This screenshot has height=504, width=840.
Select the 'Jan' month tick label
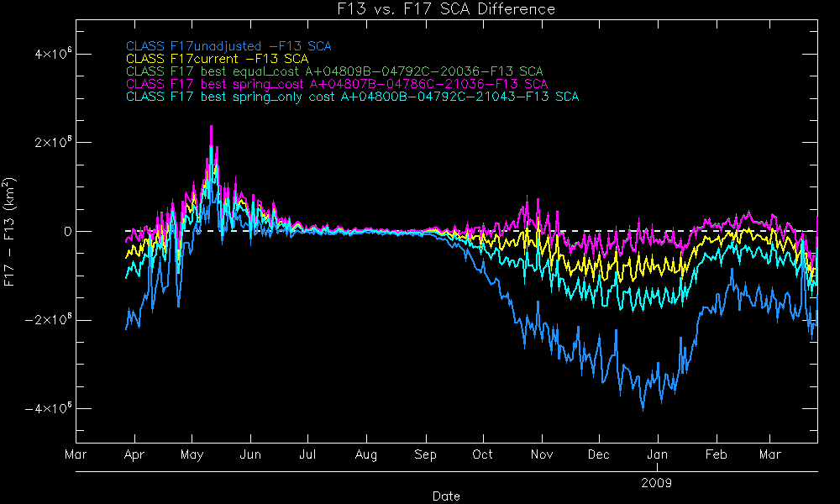tap(658, 455)
